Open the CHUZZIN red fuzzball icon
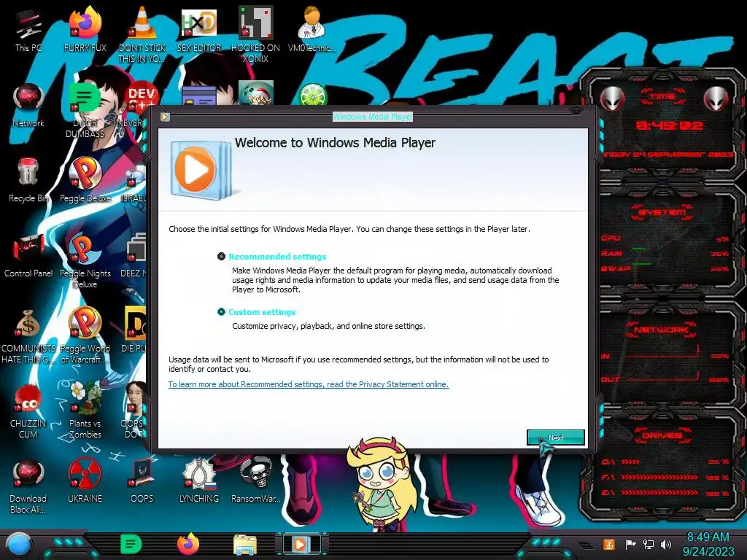The image size is (747, 560). (28, 411)
